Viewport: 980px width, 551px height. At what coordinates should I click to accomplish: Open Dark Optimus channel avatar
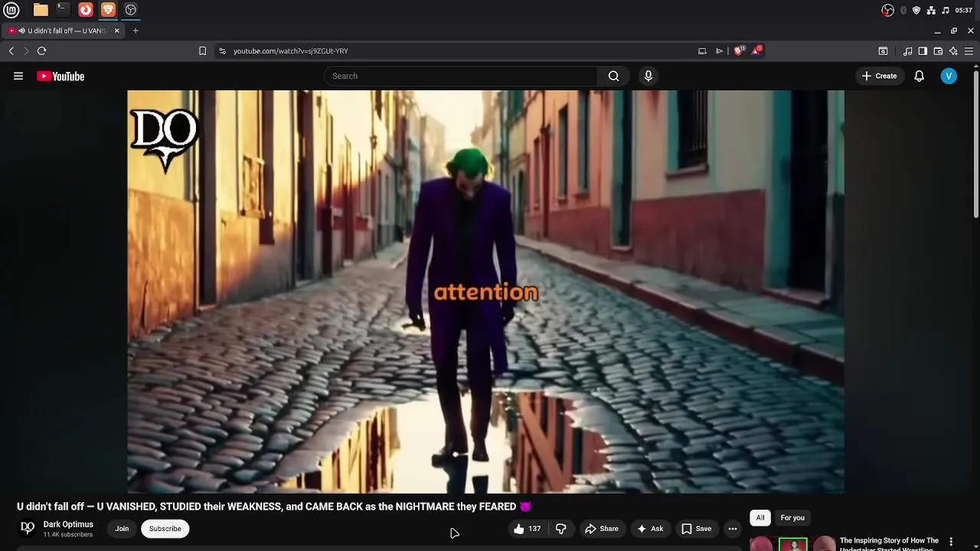(x=28, y=528)
